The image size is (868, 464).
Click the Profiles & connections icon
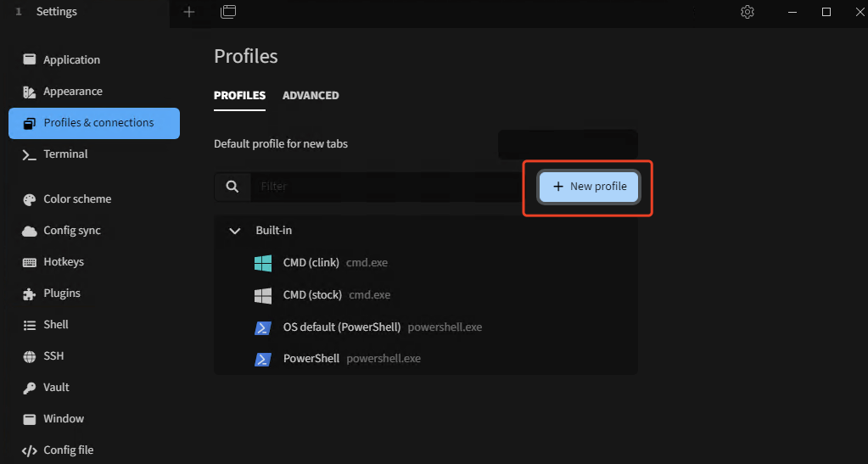tap(30, 124)
